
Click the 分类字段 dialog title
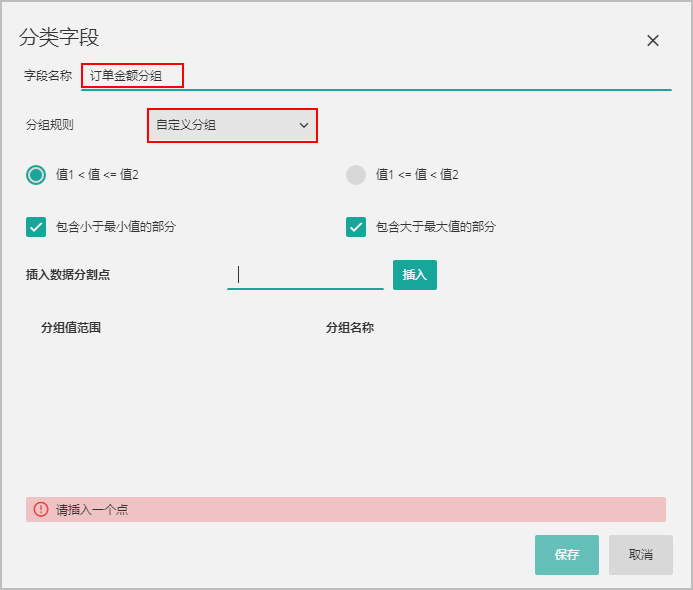click(59, 38)
